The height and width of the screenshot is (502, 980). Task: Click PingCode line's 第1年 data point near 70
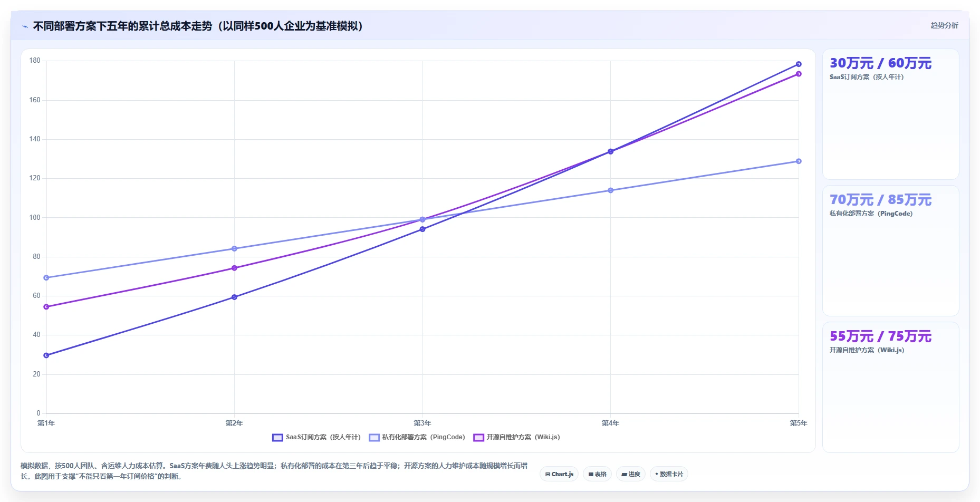click(x=46, y=277)
